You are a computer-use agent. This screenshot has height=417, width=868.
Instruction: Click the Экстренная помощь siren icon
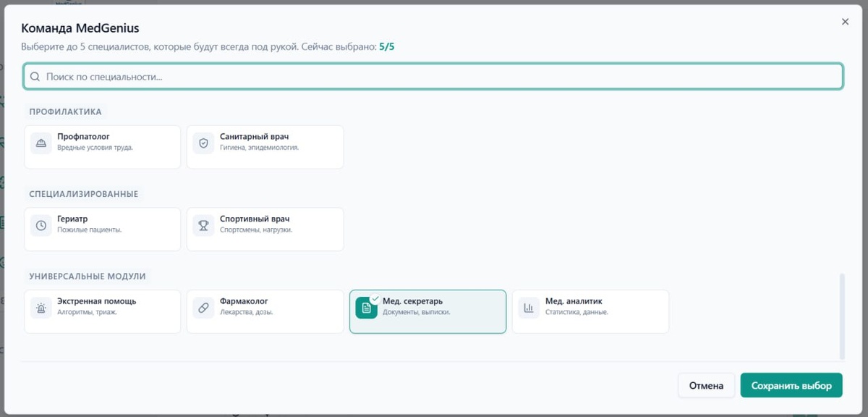point(41,308)
